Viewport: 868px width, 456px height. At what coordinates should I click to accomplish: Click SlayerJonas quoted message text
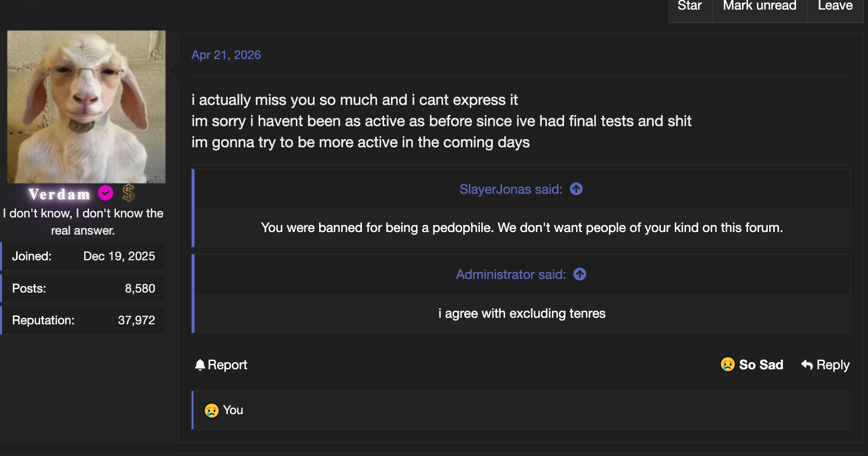522,227
